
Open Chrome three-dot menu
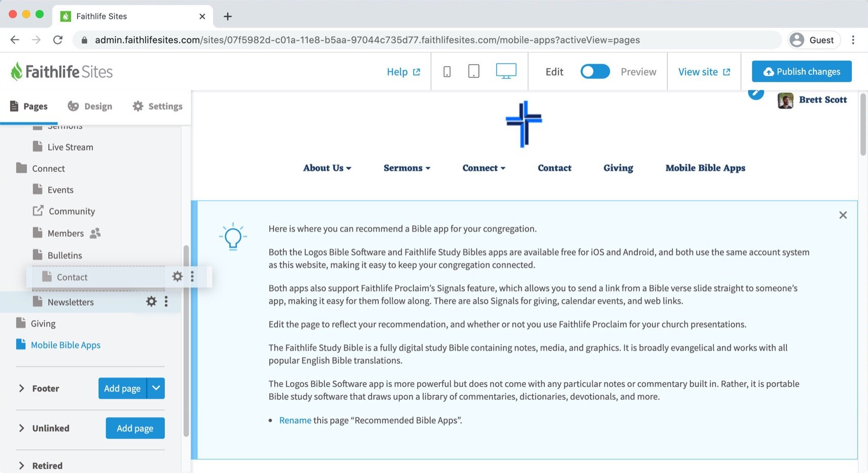coord(853,40)
